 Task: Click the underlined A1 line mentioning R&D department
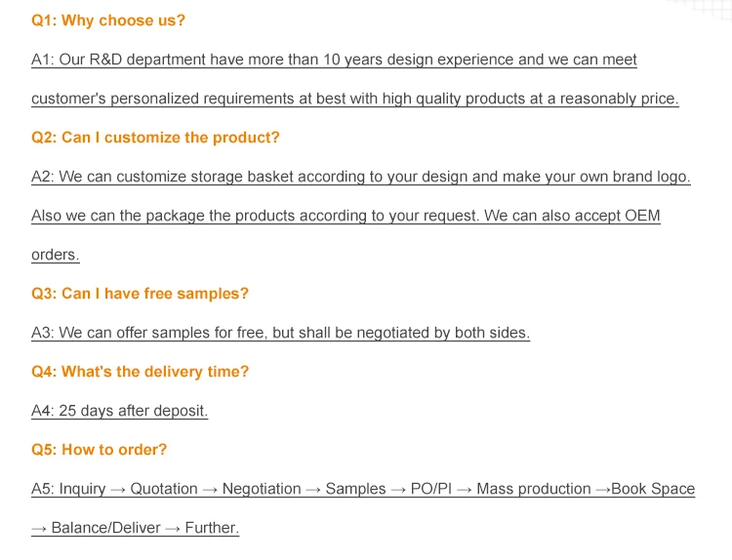[334, 60]
